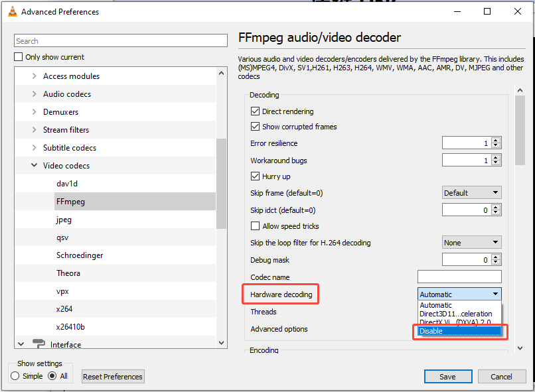
Task: Maximize the Advanced Preferences window
Action: click(487, 11)
